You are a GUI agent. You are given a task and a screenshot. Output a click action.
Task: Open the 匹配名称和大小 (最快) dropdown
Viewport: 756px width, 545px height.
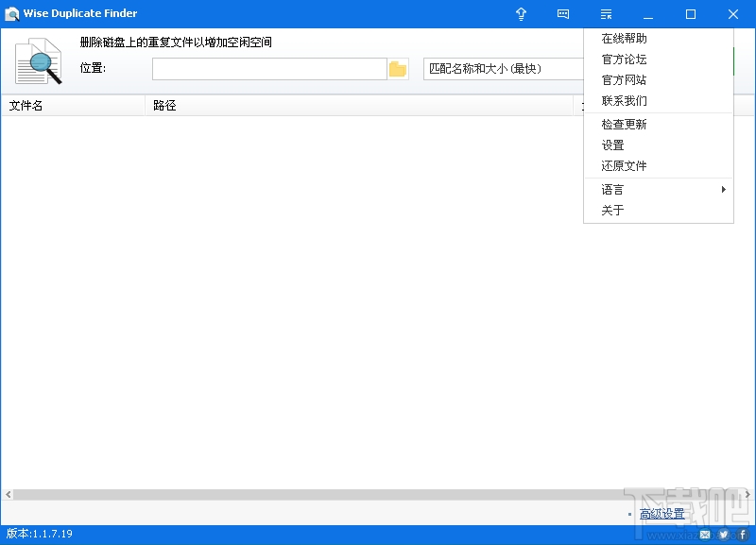tap(501, 68)
